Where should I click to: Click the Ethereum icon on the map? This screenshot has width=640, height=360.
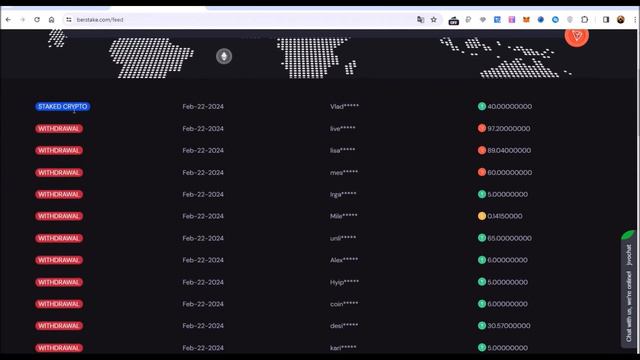224,56
